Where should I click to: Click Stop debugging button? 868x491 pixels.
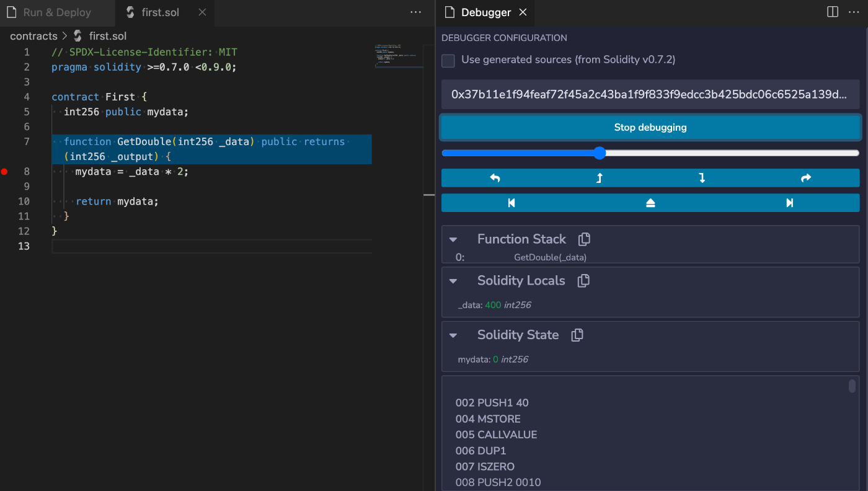click(650, 127)
